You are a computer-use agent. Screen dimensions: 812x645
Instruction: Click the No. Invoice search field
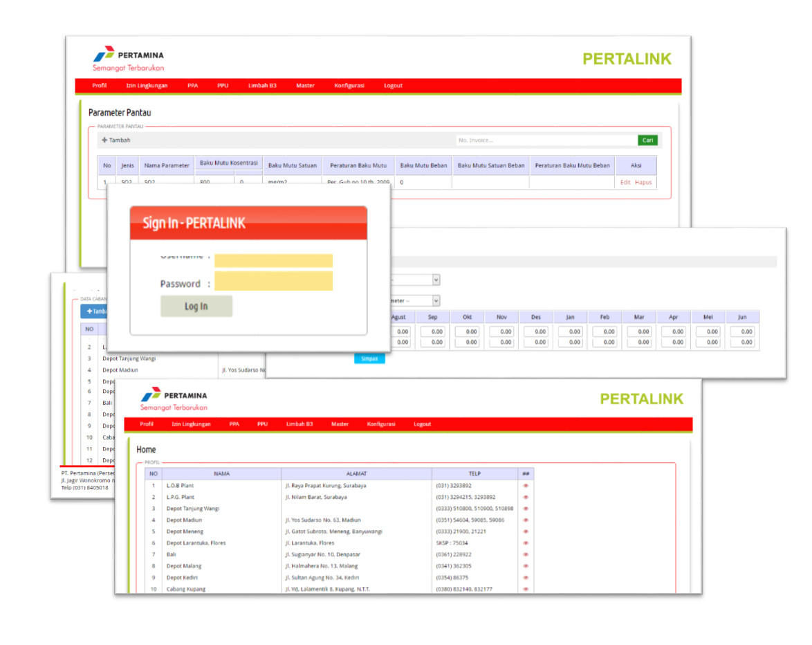coord(545,140)
